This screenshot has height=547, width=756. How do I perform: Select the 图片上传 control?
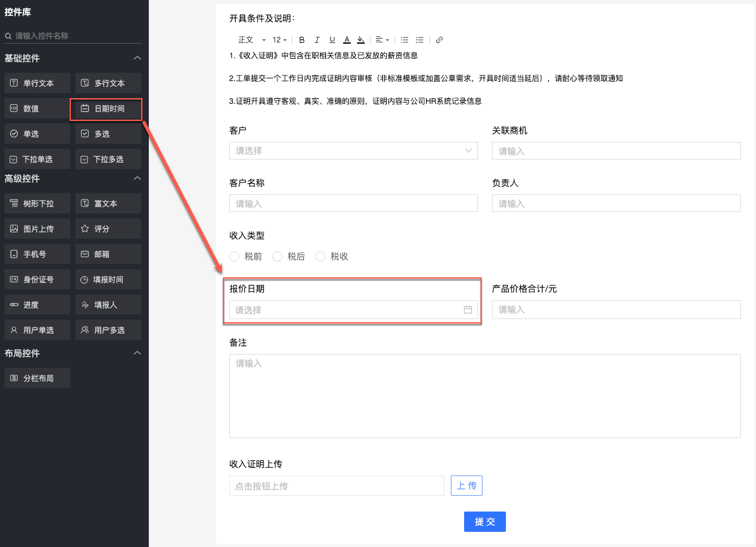point(37,229)
